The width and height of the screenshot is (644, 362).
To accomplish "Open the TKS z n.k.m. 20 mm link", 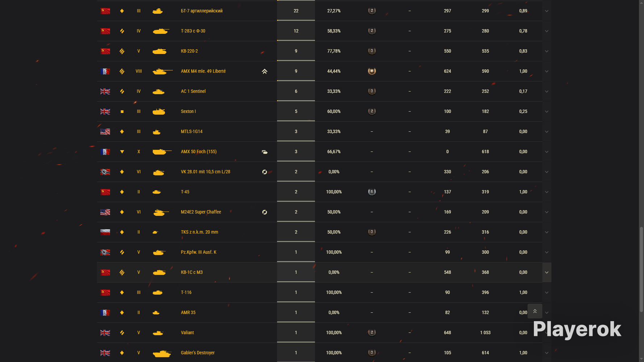I will pyautogui.click(x=199, y=232).
